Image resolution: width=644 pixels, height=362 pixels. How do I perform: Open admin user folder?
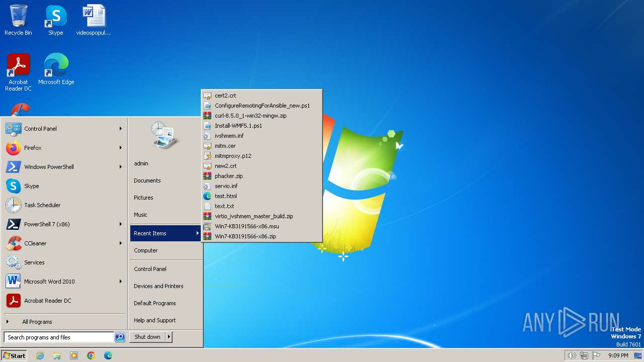coord(165,163)
